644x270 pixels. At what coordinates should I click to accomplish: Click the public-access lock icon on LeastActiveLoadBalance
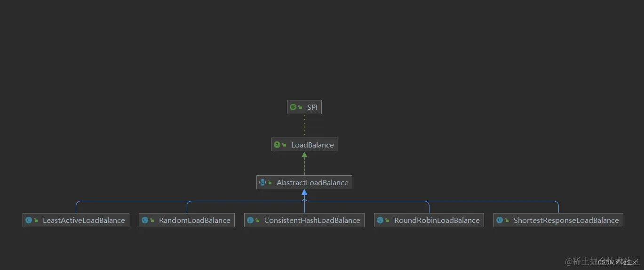[36, 221]
